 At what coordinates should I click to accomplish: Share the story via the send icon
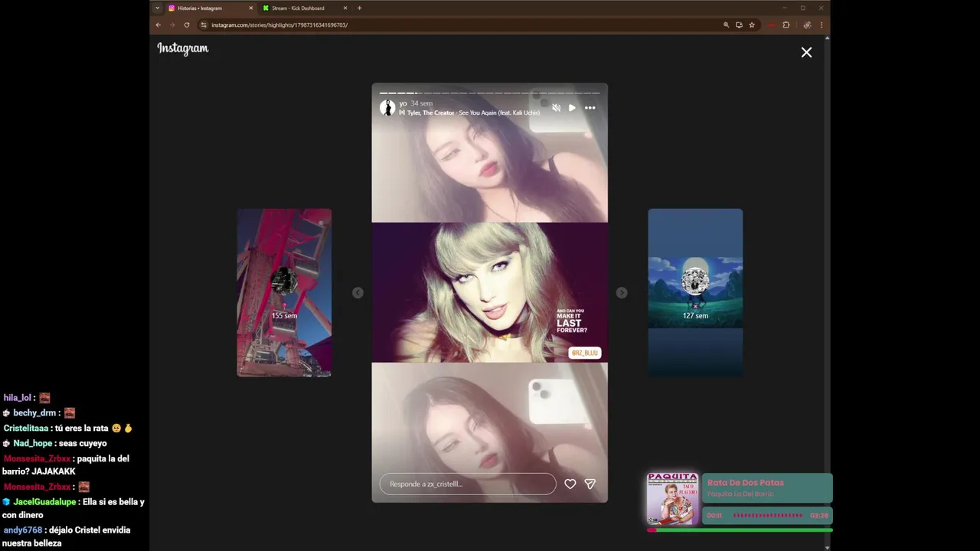pyautogui.click(x=590, y=484)
